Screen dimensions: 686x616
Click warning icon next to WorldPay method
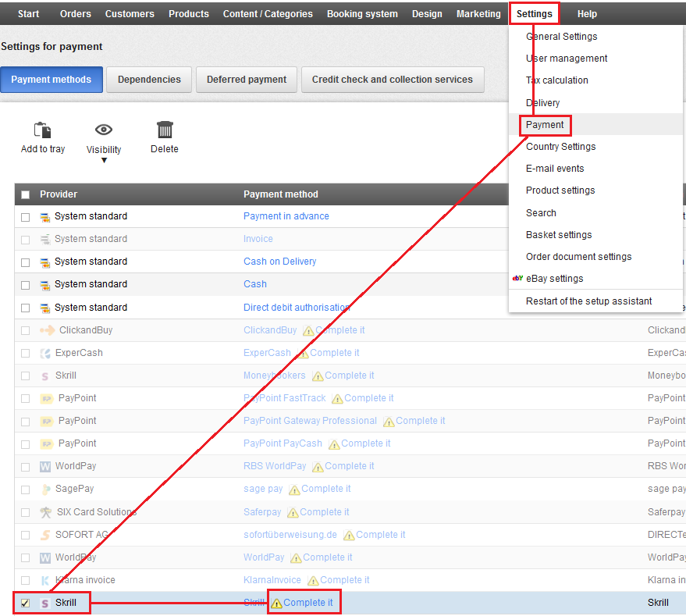pos(297,557)
